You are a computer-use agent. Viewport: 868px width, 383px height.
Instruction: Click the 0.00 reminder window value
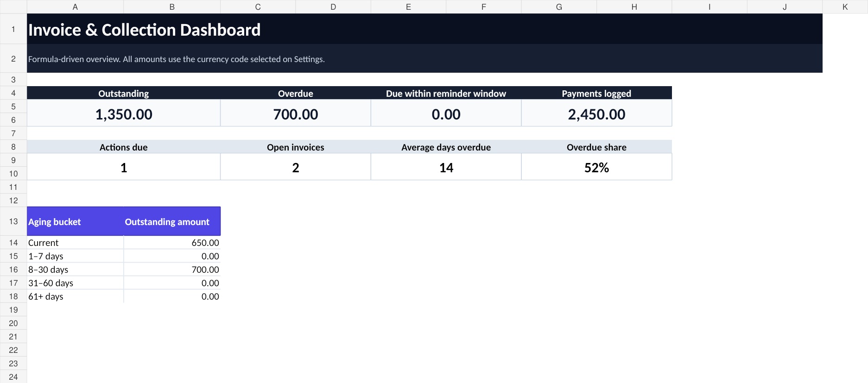(x=446, y=113)
